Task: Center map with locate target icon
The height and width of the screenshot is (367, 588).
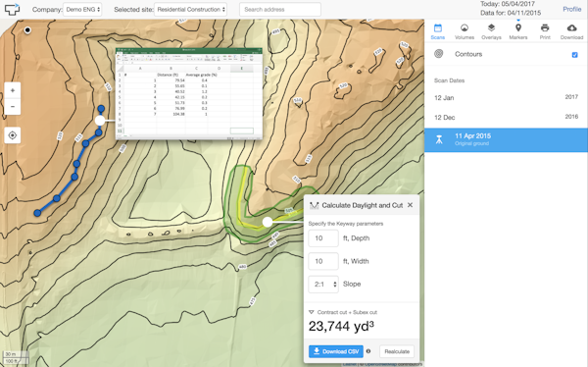Action: [x=13, y=135]
